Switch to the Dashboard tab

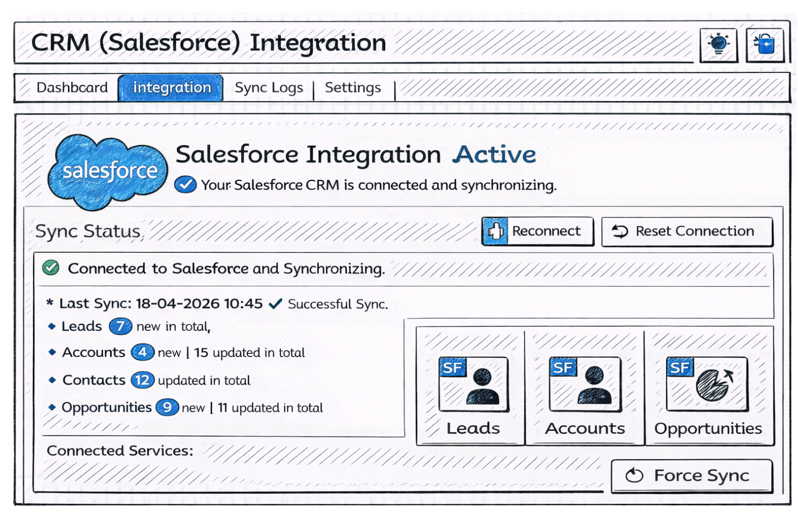tap(72, 87)
